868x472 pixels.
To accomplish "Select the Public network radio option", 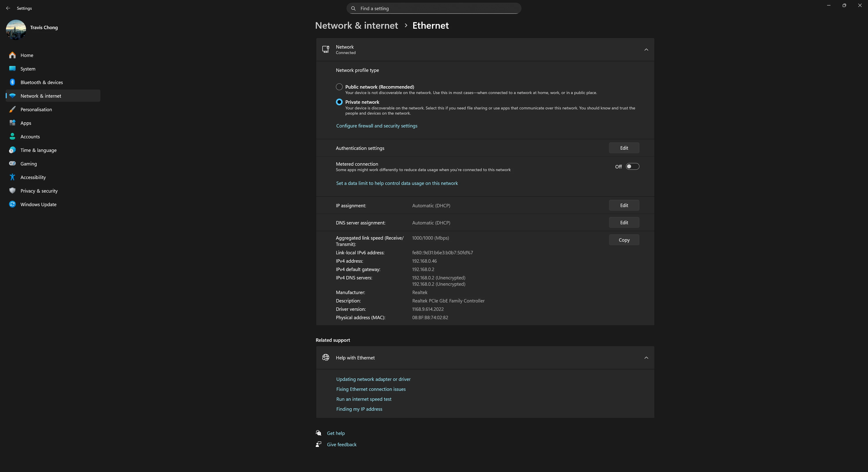I will pyautogui.click(x=339, y=87).
